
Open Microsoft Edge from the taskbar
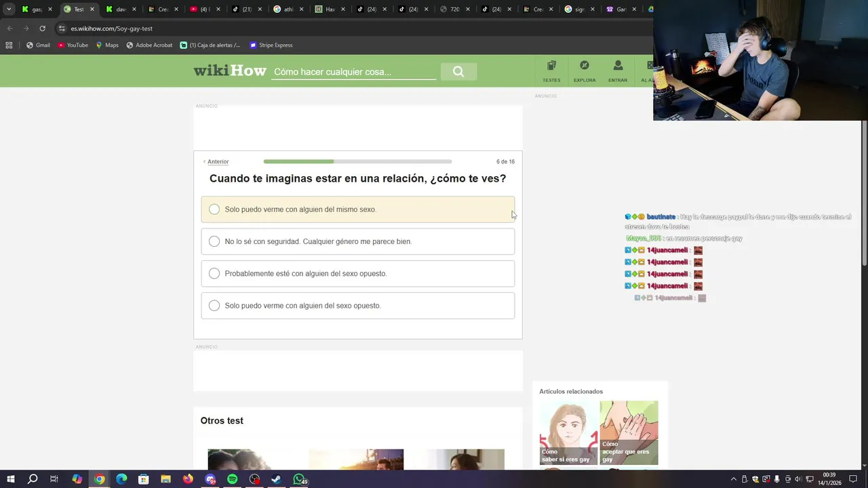[121, 479]
